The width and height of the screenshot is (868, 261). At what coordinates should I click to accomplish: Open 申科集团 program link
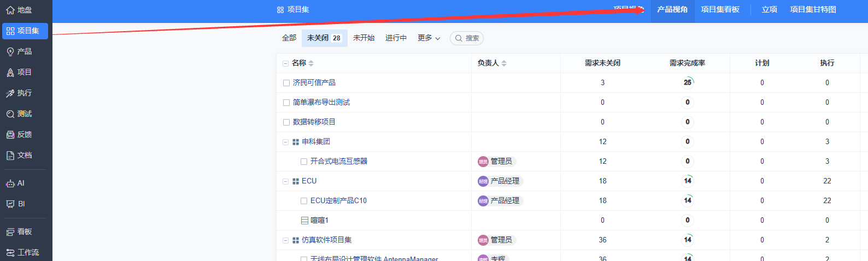(316, 142)
